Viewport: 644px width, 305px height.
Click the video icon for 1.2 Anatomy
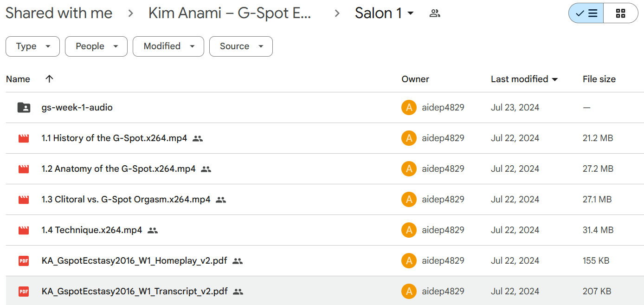coord(24,169)
